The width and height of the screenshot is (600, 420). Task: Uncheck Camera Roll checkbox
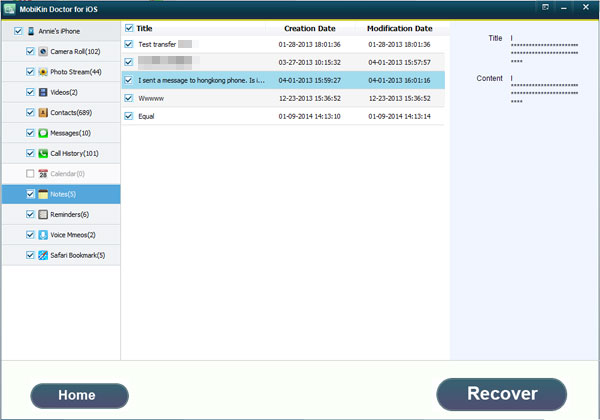[30, 51]
